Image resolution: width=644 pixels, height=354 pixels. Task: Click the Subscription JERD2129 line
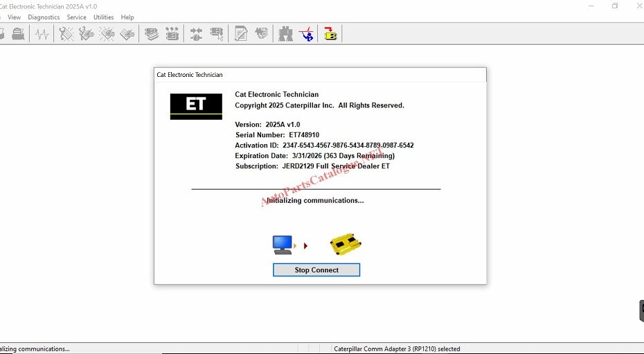coord(312,166)
